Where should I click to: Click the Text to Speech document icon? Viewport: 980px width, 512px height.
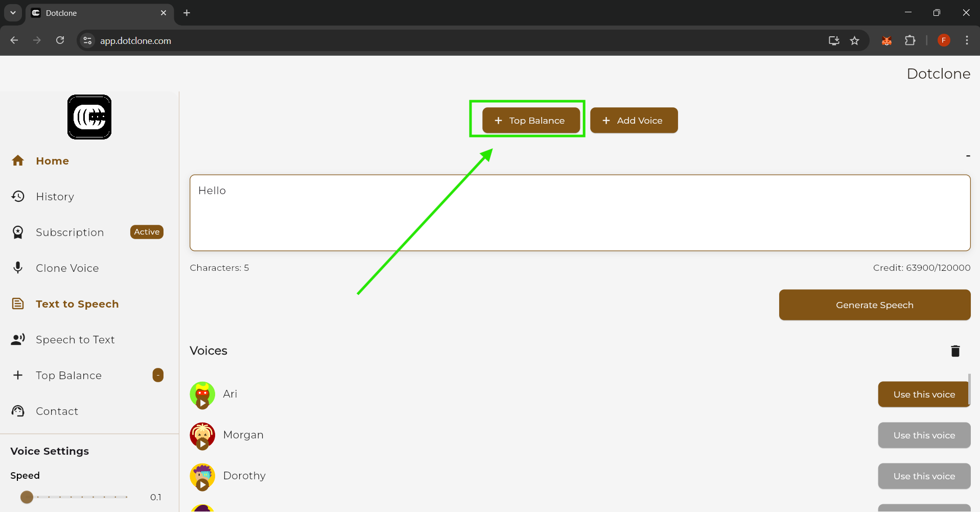pyautogui.click(x=18, y=304)
